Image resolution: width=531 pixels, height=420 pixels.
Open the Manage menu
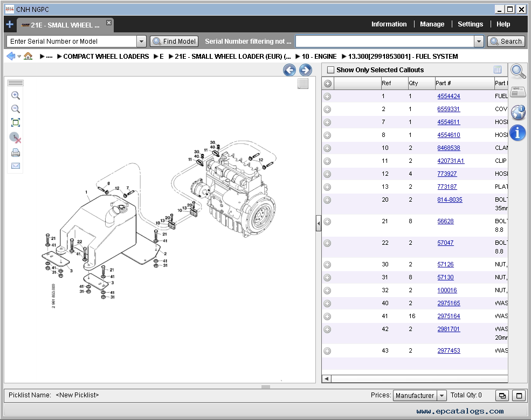(x=432, y=24)
